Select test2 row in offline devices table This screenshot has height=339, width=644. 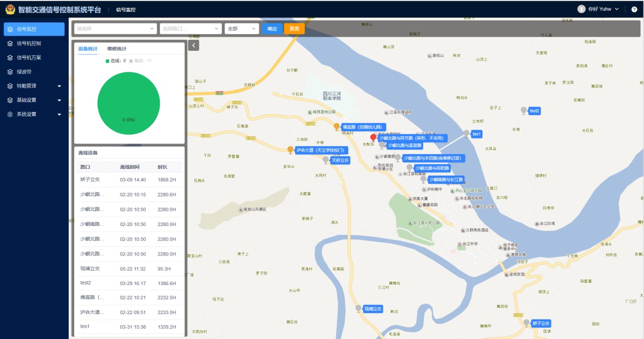pos(129,283)
